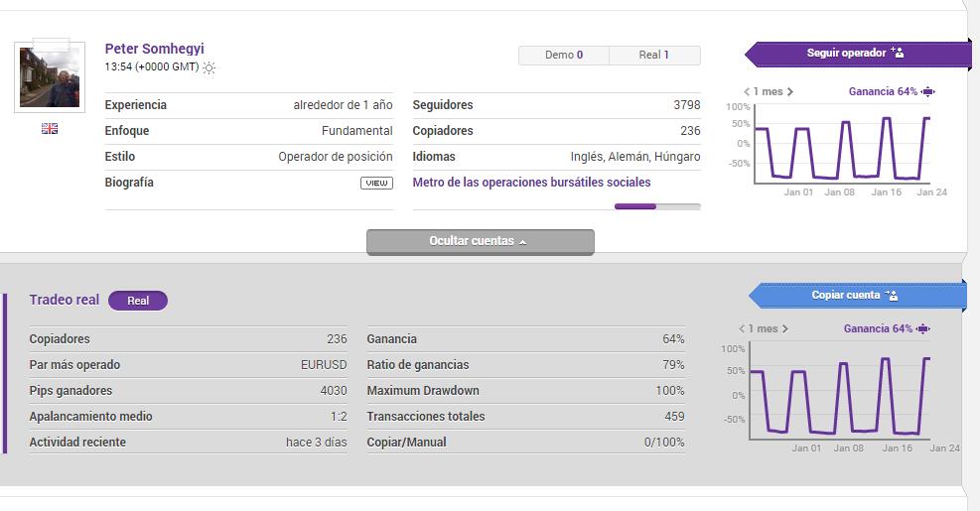Click the previous period arrow on top chart
This screenshot has height=511, width=980.
coord(747,92)
